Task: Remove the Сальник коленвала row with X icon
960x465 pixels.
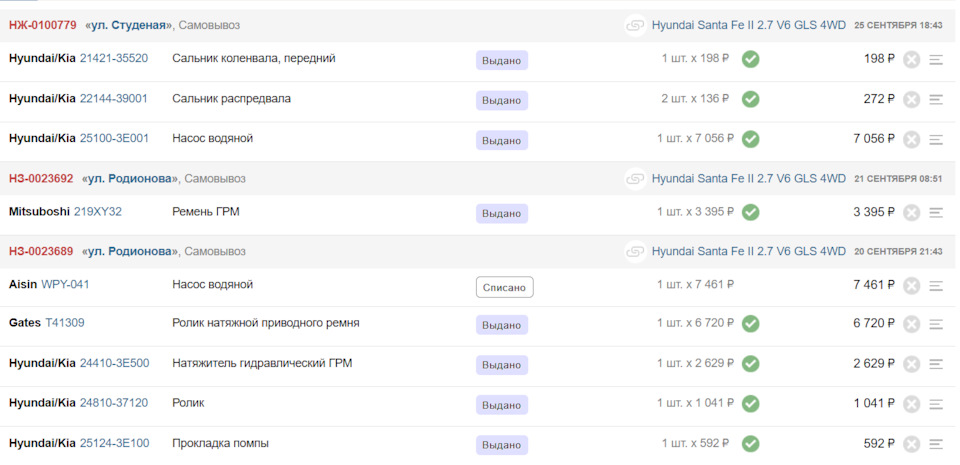Action: pos(911,60)
